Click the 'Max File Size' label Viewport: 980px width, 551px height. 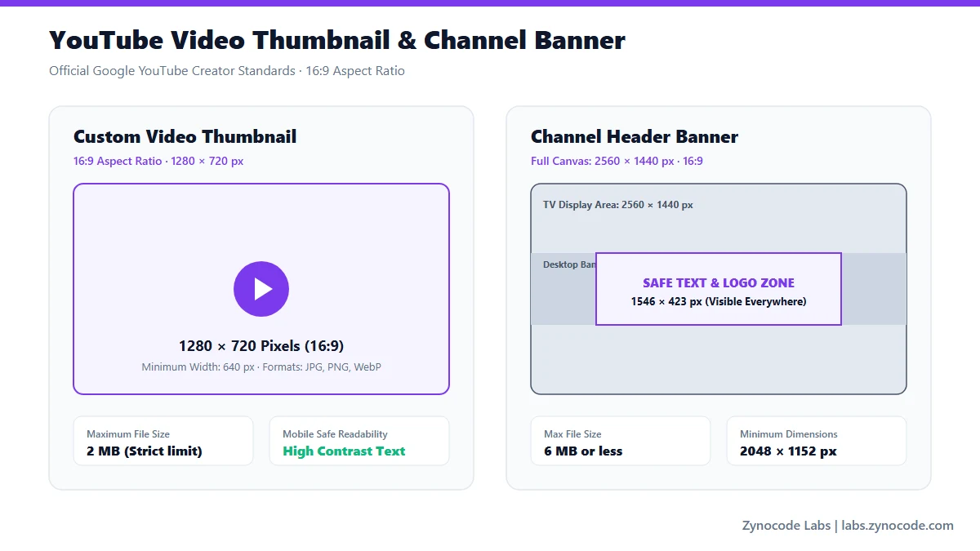click(572, 434)
